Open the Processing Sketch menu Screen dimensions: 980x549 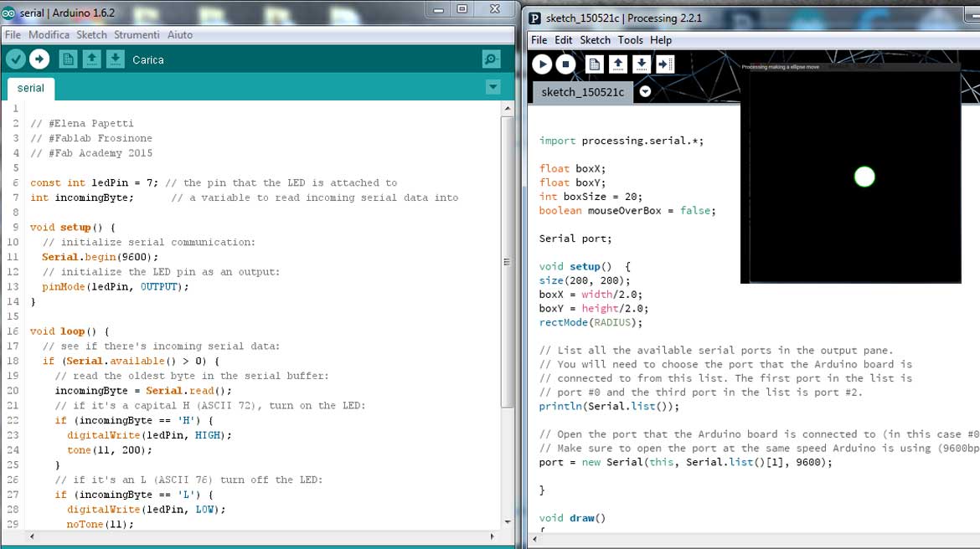coord(595,40)
